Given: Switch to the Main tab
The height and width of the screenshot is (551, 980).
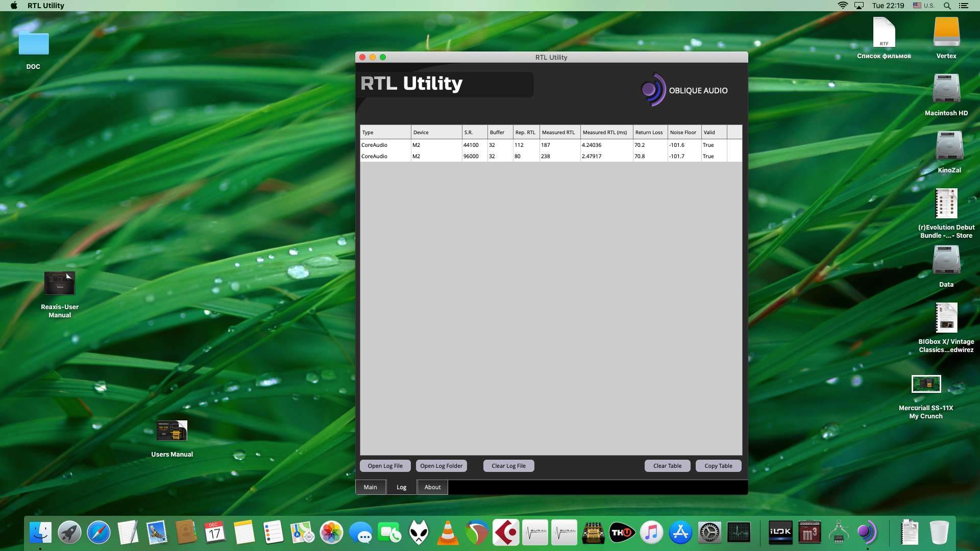Looking at the screenshot, I should click(370, 487).
